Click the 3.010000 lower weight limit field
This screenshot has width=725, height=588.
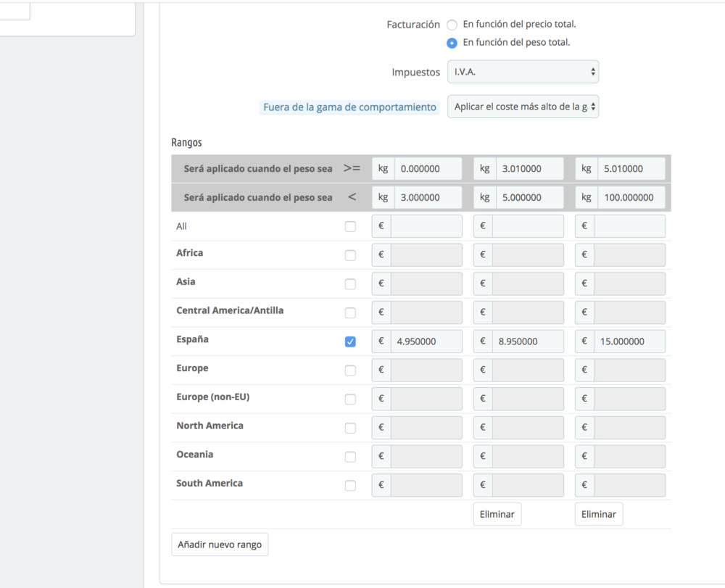[527, 169]
